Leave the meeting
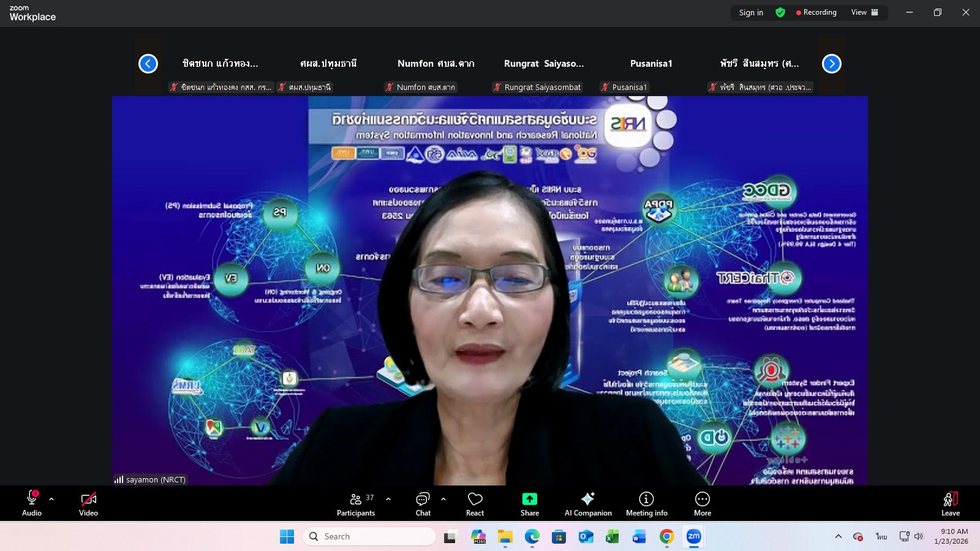The width and height of the screenshot is (980, 551). [950, 503]
